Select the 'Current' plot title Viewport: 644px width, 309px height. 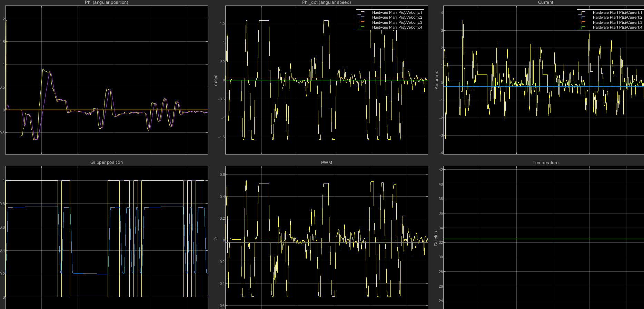(x=545, y=2)
